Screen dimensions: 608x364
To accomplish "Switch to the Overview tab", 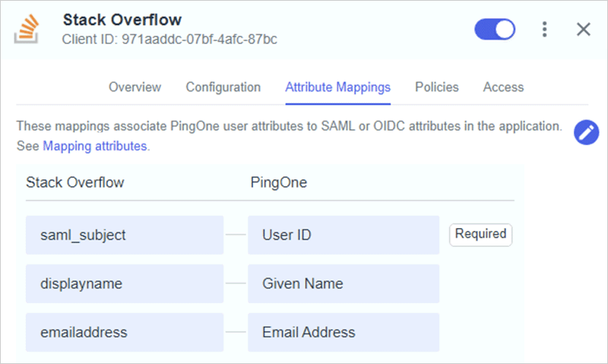I will click(135, 87).
